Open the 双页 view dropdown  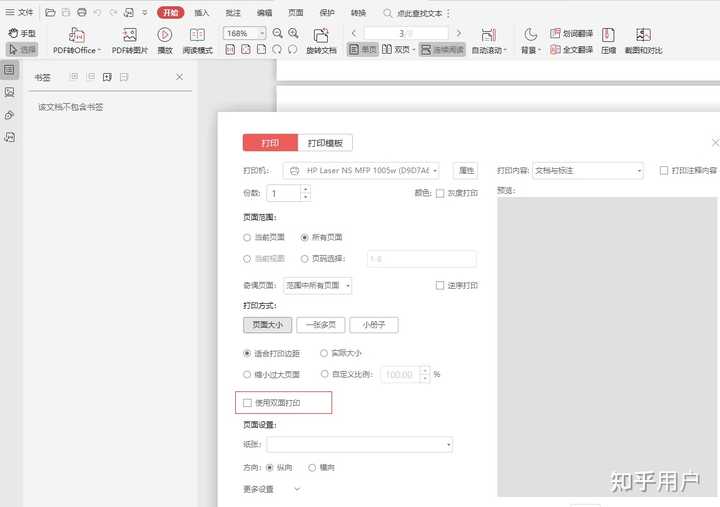tap(414, 49)
